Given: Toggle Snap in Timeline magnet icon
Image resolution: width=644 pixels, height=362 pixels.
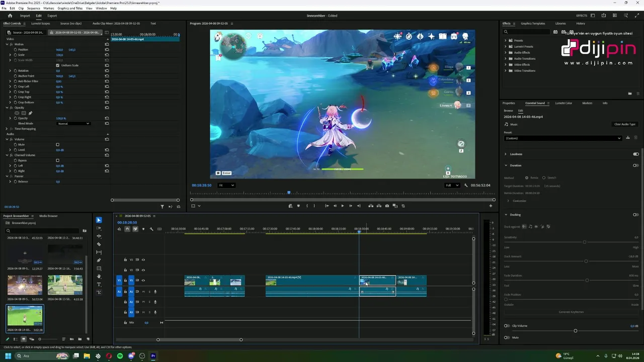Looking at the screenshot, I should (x=127, y=229).
